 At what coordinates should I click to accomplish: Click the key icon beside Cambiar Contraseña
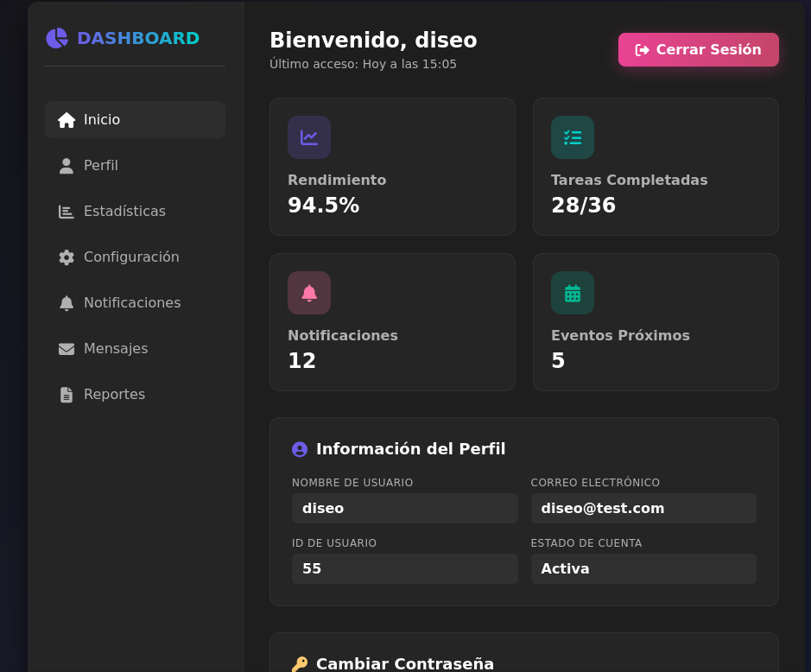click(300, 663)
